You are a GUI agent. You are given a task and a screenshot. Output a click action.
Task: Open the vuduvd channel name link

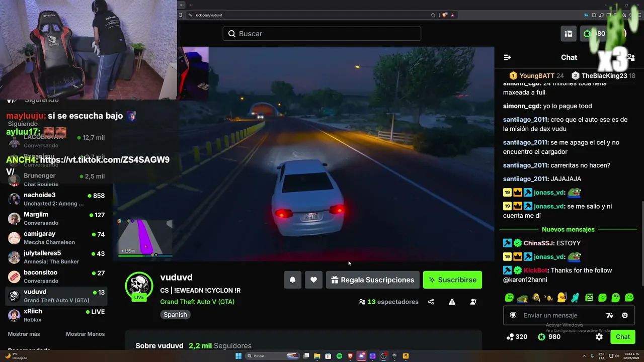(x=176, y=278)
